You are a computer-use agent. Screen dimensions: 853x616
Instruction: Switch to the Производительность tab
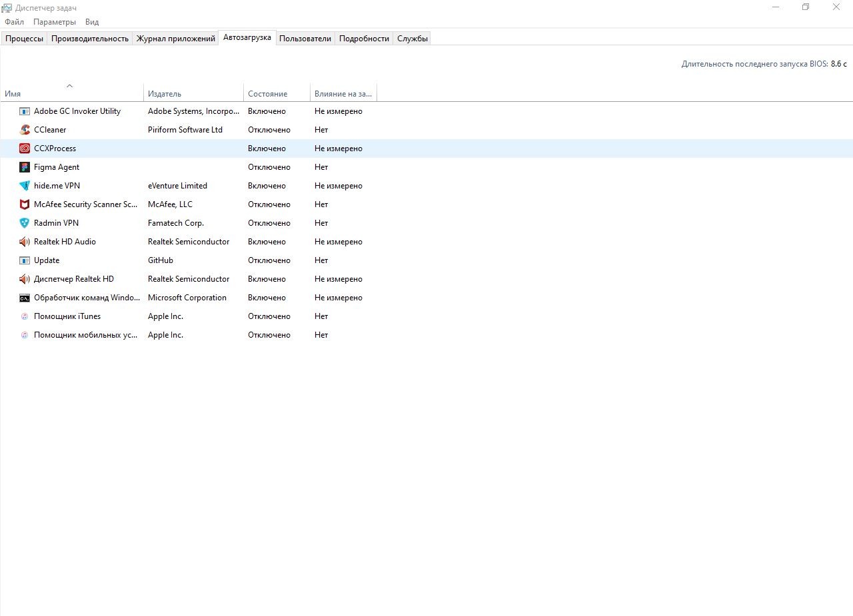90,39
